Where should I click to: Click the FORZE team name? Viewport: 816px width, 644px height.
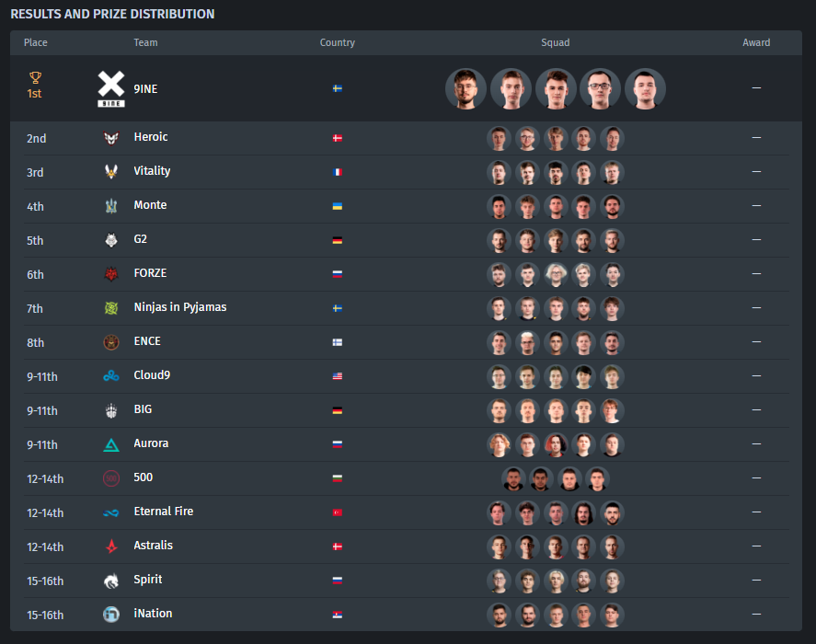pyautogui.click(x=150, y=273)
